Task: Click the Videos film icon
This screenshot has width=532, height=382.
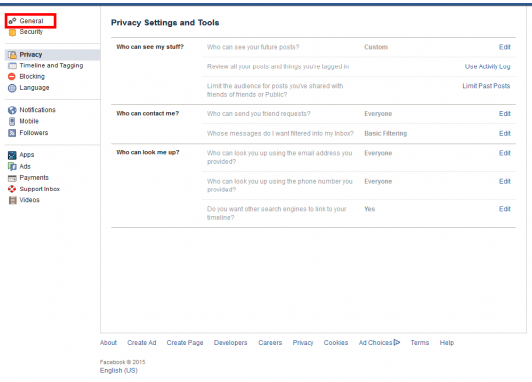Action: click(x=13, y=200)
